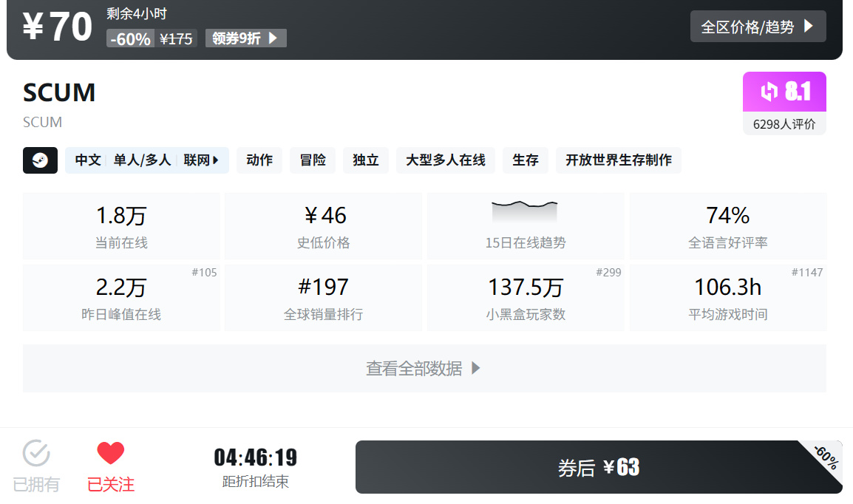Click the 剩余4小时 remaining time label
Viewport: 853px width, 504px height.
click(x=137, y=13)
